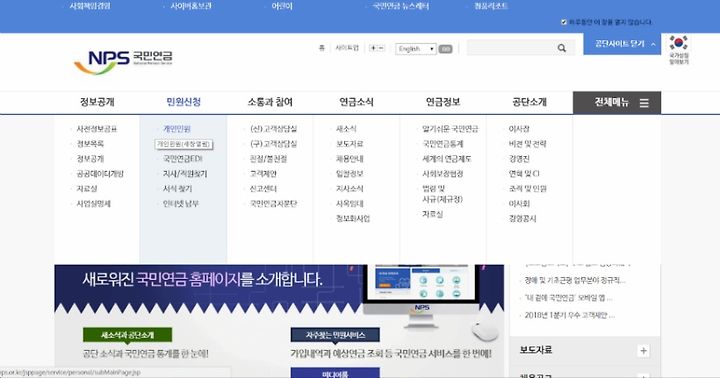Open 보도자료 submenu item under 연금소식
This screenshot has width=720, height=378.
pyautogui.click(x=349, y=144)
